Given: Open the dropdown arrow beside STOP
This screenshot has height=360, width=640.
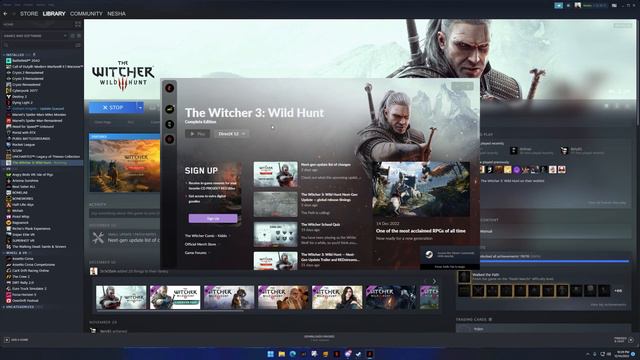Looking at the screenshot, I should 140,107.
